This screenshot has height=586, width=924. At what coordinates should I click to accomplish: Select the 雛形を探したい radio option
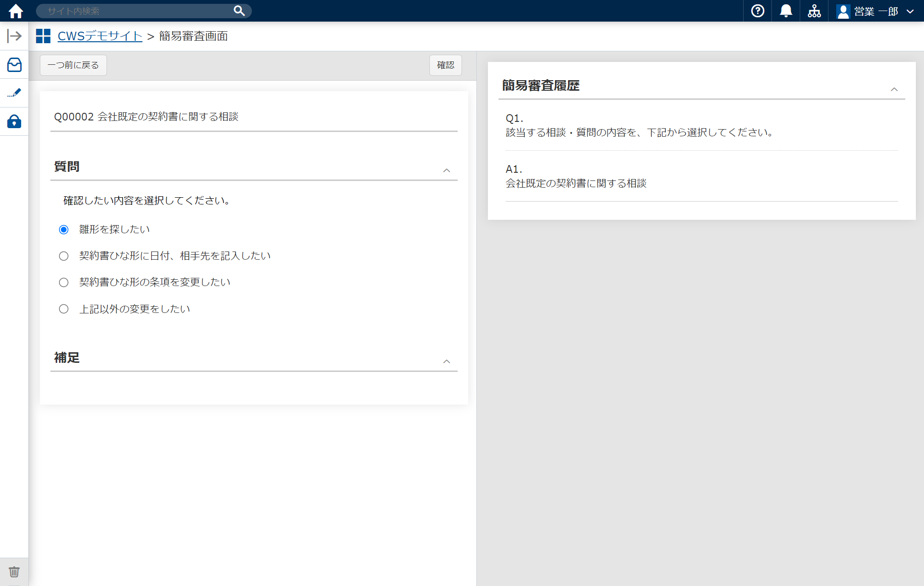64,229
